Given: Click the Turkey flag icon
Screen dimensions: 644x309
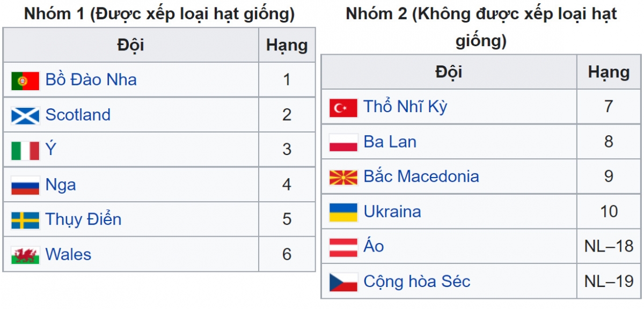Looking at the screenshot, I should (x=343, y=107).
